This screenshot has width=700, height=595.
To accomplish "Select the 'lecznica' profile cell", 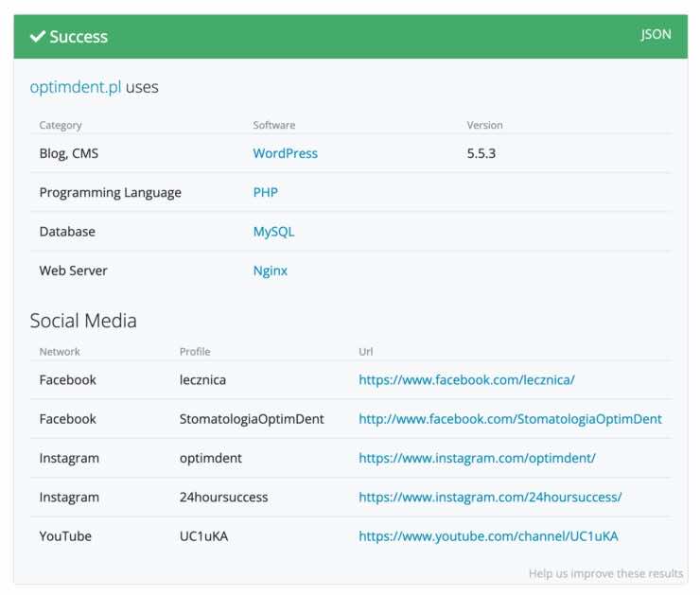I will coord(202,380).
